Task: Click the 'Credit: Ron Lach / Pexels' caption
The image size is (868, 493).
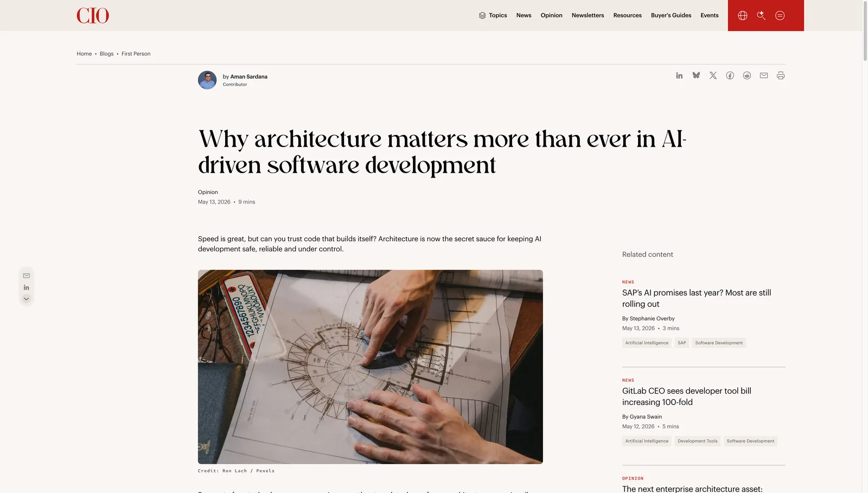Action: 236,471
